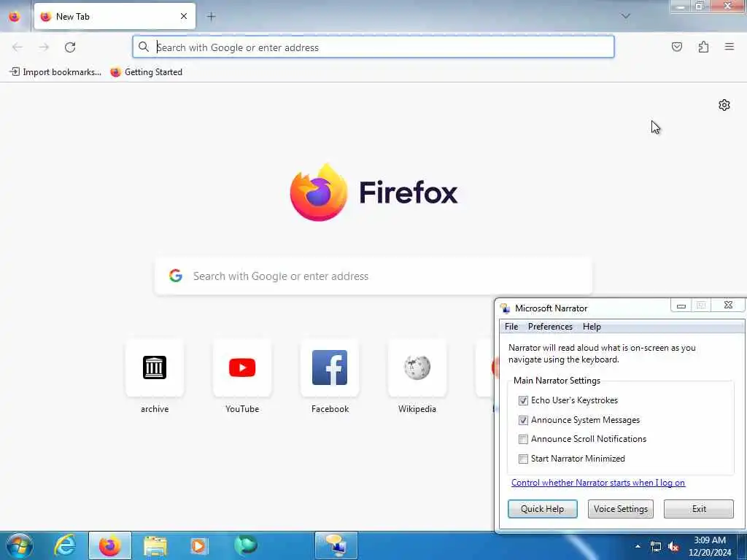Click the browser Back arrow
The image size is (747, 560).
pos(18,47)
